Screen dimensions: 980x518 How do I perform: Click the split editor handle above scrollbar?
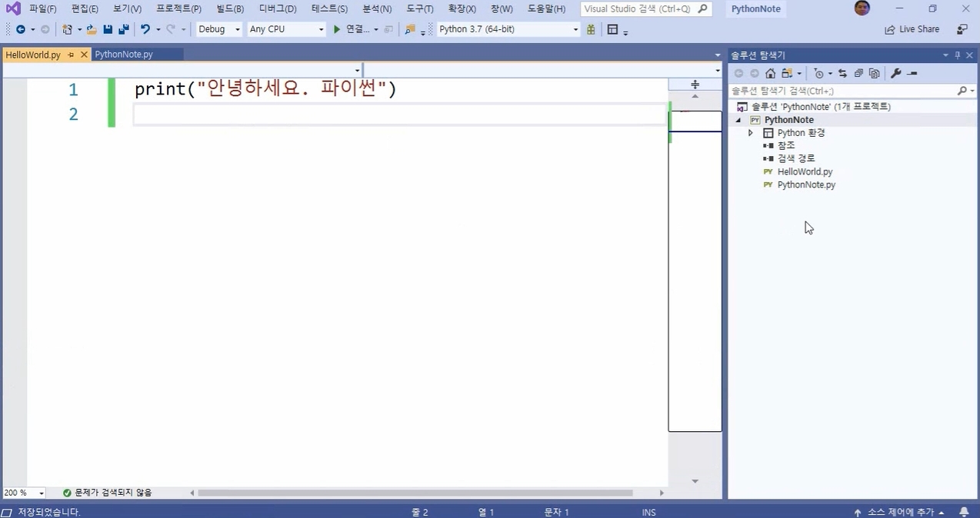[695, 84]
